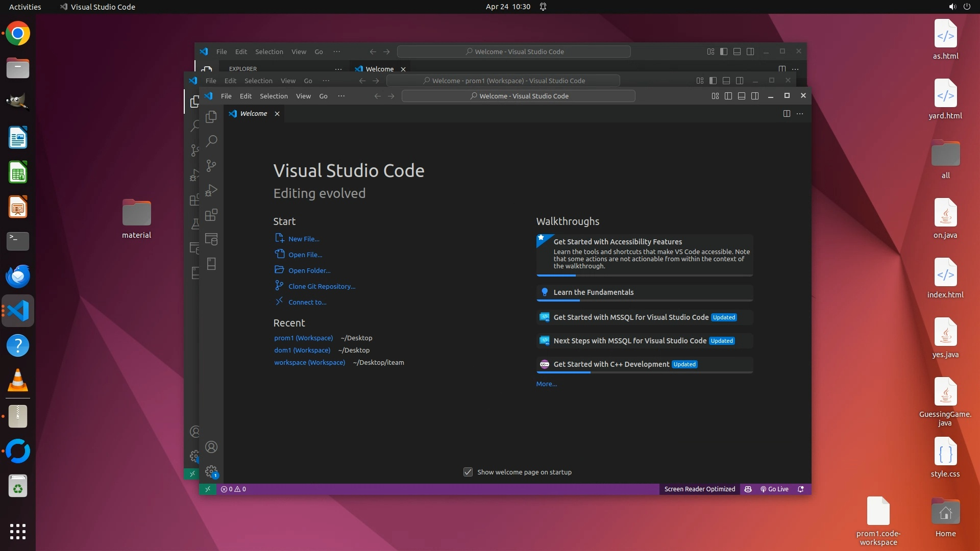Open Run and Debug view
The image size is (980, 551).
pyautogui.click(x=211, y=190)
